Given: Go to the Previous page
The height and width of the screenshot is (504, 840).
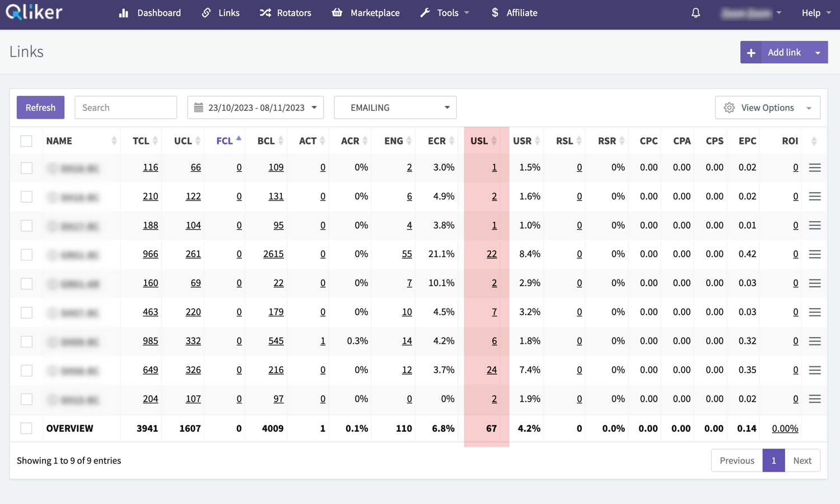Looking at the screenshot, I should pos(737,460).
